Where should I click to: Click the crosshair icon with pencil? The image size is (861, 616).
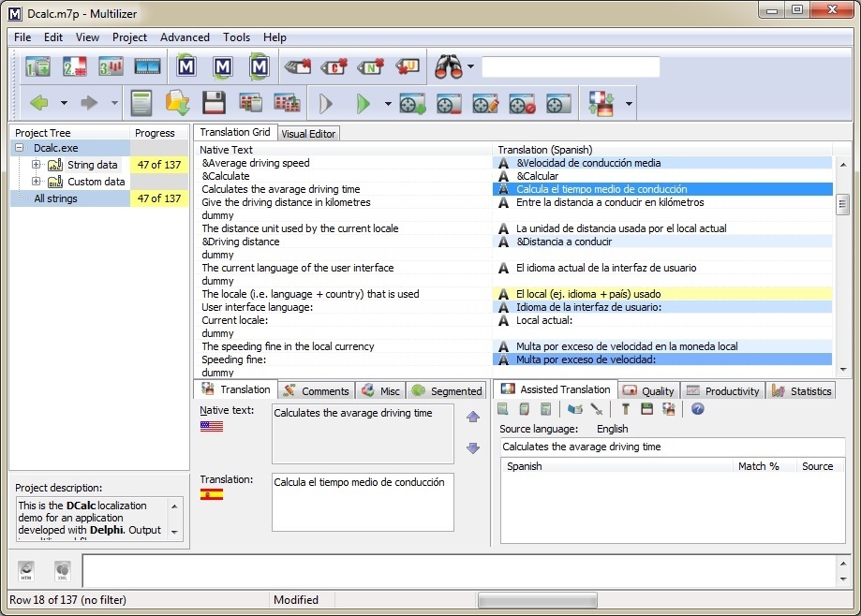coord(485,103)
